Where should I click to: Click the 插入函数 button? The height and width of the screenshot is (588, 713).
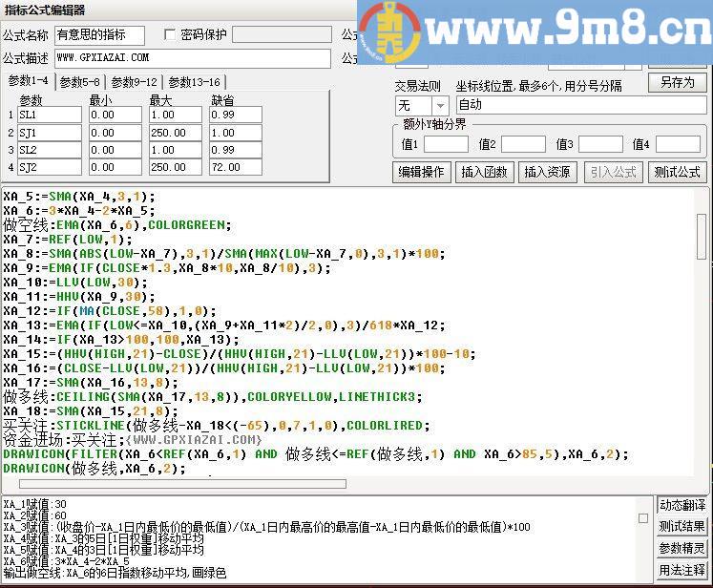point(484,173)
